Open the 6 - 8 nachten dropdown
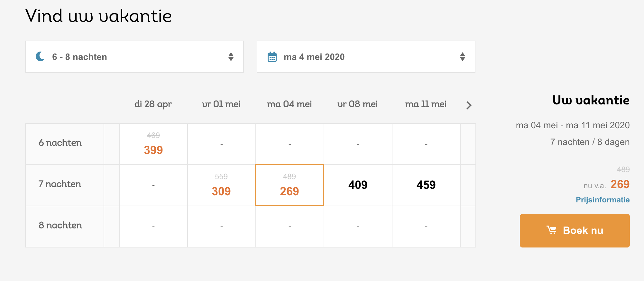Image resolution: width=644 pixels, height=281 pixels. coord(134,57)
